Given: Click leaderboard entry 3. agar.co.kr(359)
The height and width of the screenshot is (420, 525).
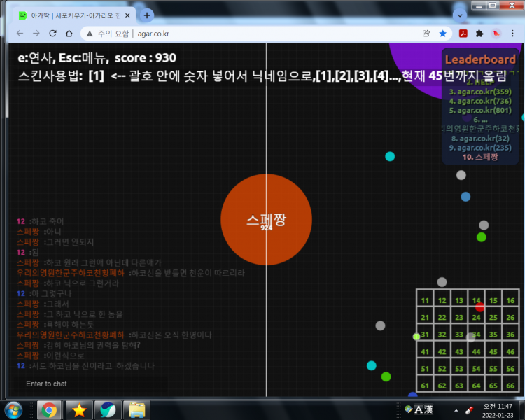Looking at the screenshot, I should [480, 92].
